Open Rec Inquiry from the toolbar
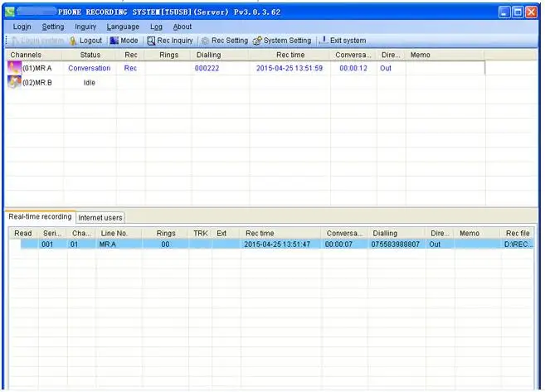The width and height of the screenshot is (545, 392). [x=169, y=41]
